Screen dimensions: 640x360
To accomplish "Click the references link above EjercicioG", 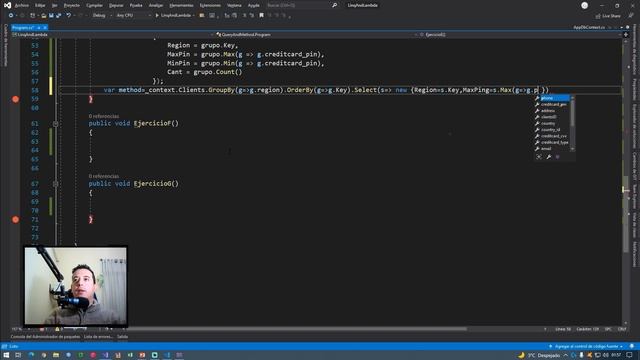I will pos(104,176).
